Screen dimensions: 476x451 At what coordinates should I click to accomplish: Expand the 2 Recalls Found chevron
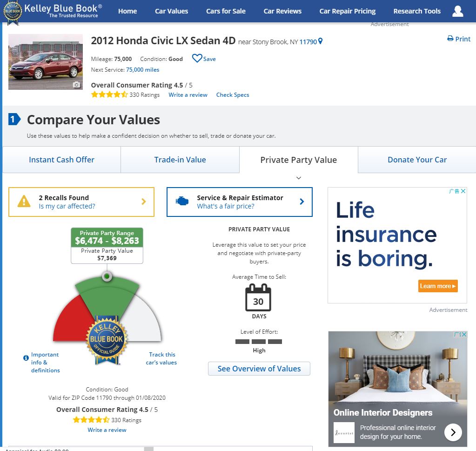tap(143, 202)
